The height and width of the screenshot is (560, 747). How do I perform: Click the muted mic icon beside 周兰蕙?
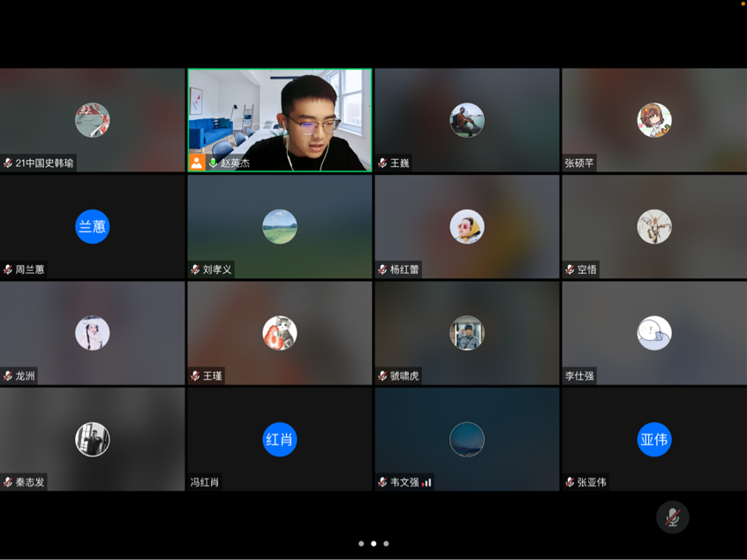click(x=8, y=269)
